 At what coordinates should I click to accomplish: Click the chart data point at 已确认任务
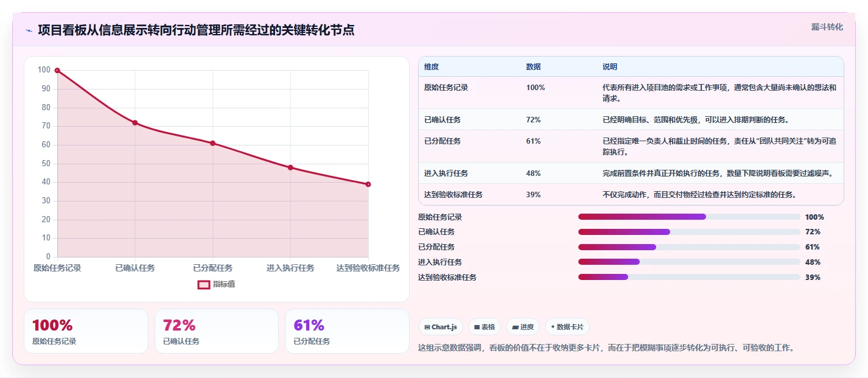135,123
